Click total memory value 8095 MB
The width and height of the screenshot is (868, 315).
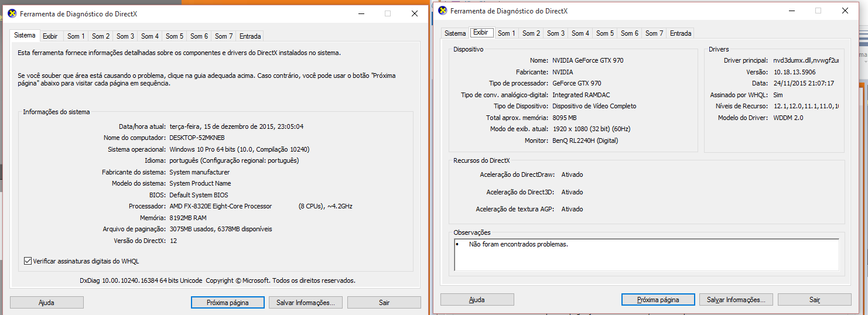[565, 118]
